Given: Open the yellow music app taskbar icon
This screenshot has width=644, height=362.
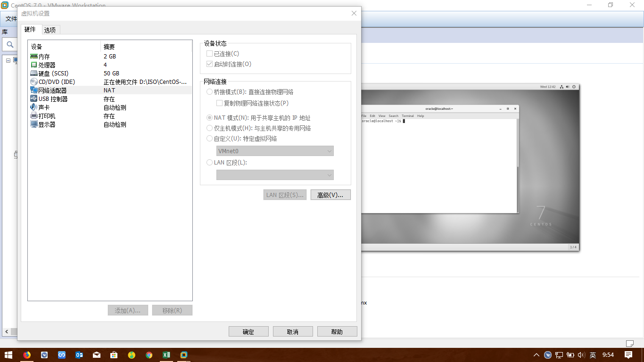Looking at the screenshot, I should (132, 355).
